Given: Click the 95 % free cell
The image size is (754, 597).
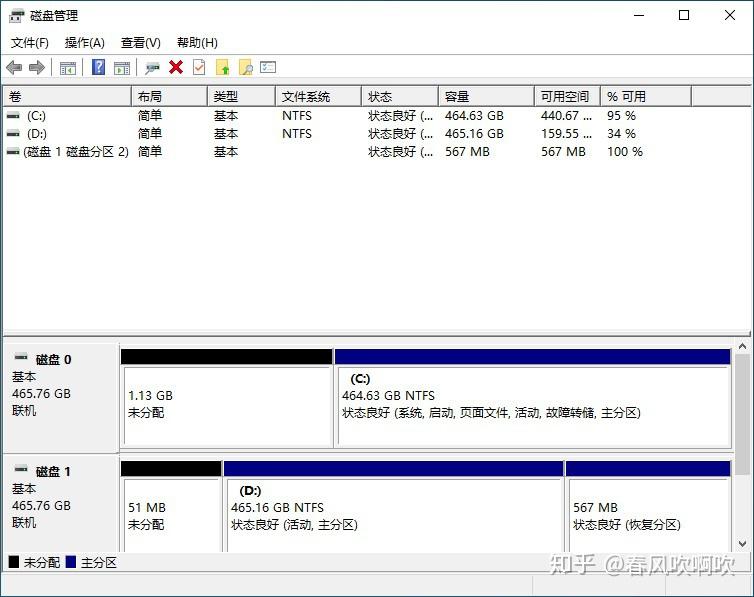Looking at the screenshot, I should 621,116.
